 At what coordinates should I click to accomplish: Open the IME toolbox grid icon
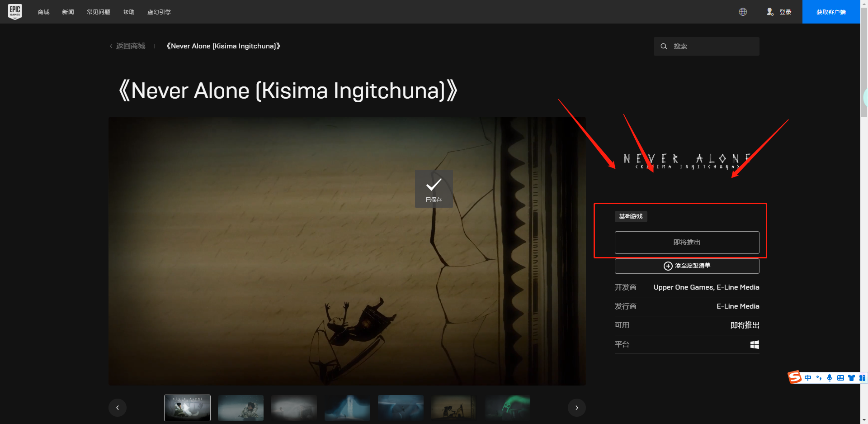pos(862,378)
